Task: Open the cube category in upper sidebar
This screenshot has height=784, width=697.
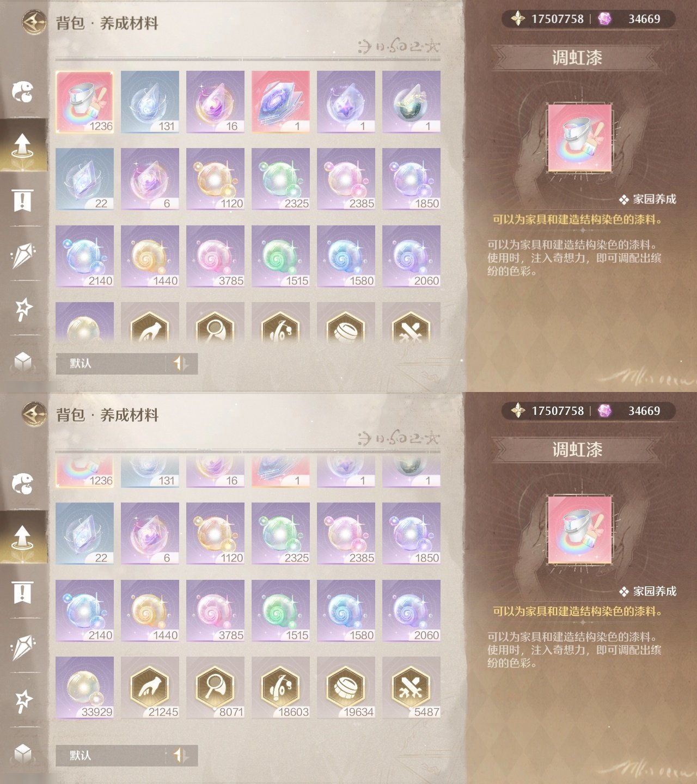Action: [x=23, y=362]
